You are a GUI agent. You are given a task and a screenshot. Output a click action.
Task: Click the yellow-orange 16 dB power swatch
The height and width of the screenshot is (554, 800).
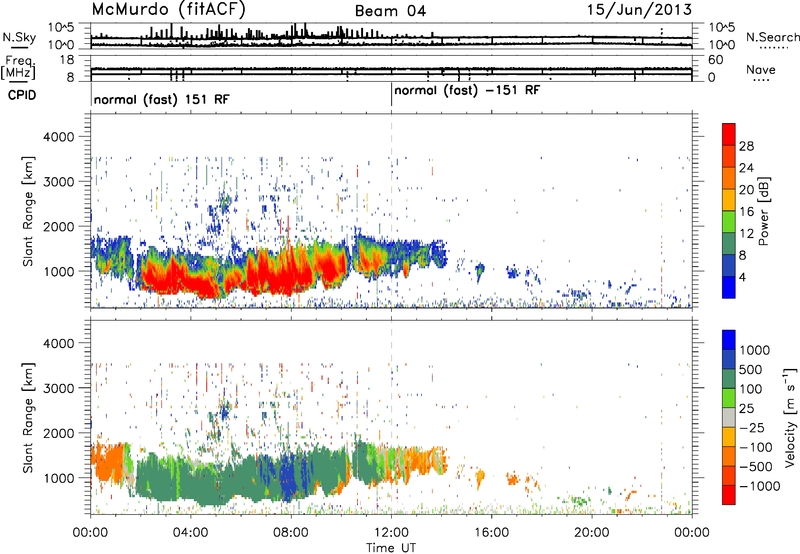click(729, 199)
